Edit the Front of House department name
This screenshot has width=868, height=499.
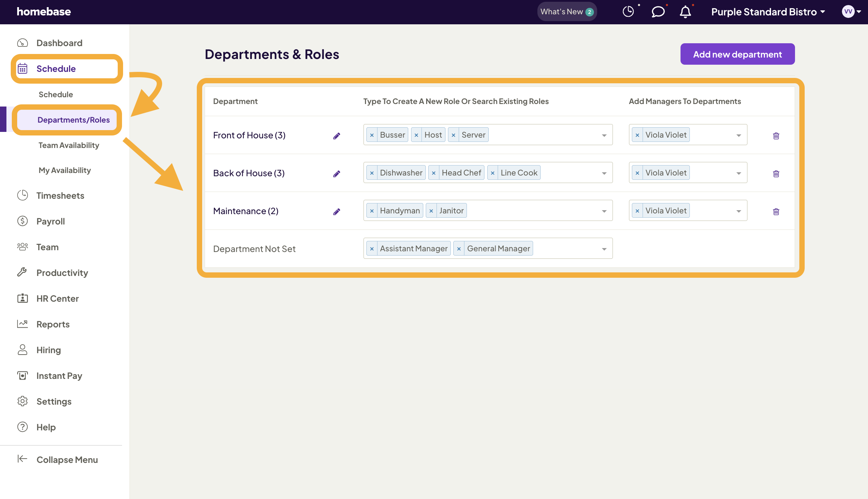tap(337, 135)
